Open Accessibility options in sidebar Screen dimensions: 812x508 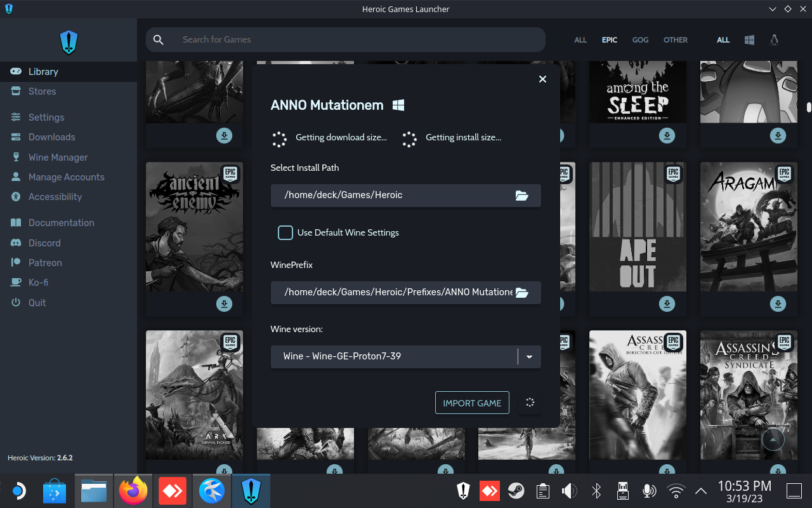tap(69, 197)
